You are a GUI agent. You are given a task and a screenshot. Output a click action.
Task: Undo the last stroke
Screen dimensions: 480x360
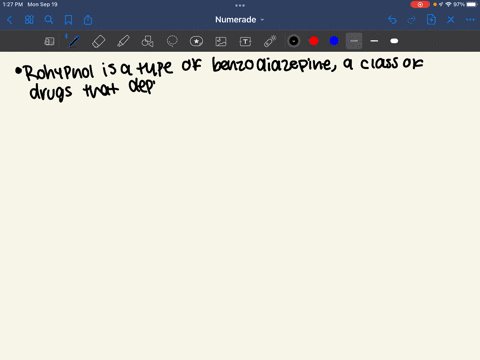392,20
